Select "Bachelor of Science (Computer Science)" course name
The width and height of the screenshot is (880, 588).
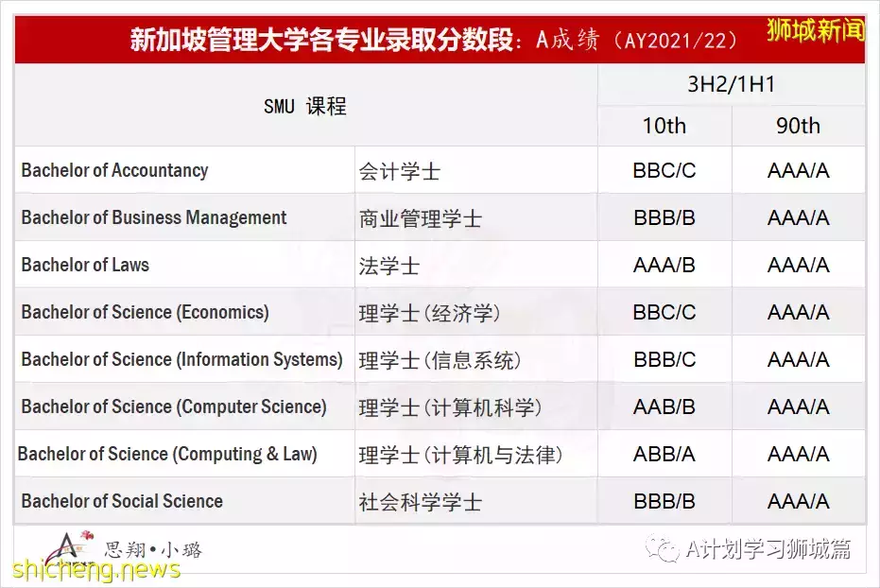coord(174,406)
